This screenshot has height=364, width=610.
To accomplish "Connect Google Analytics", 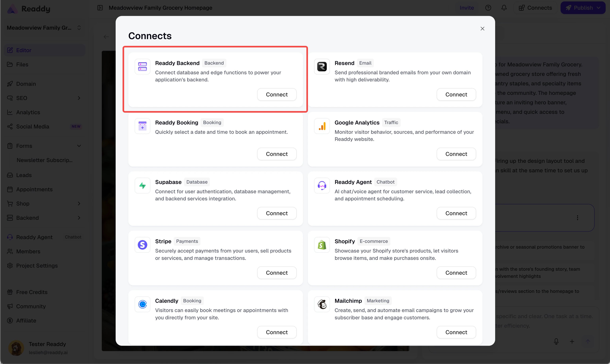I will 456,154.
